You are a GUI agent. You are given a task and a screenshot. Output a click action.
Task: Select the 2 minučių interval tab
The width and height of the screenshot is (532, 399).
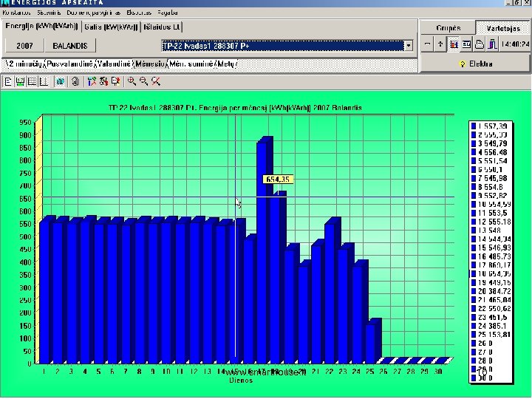coord(25,64)
